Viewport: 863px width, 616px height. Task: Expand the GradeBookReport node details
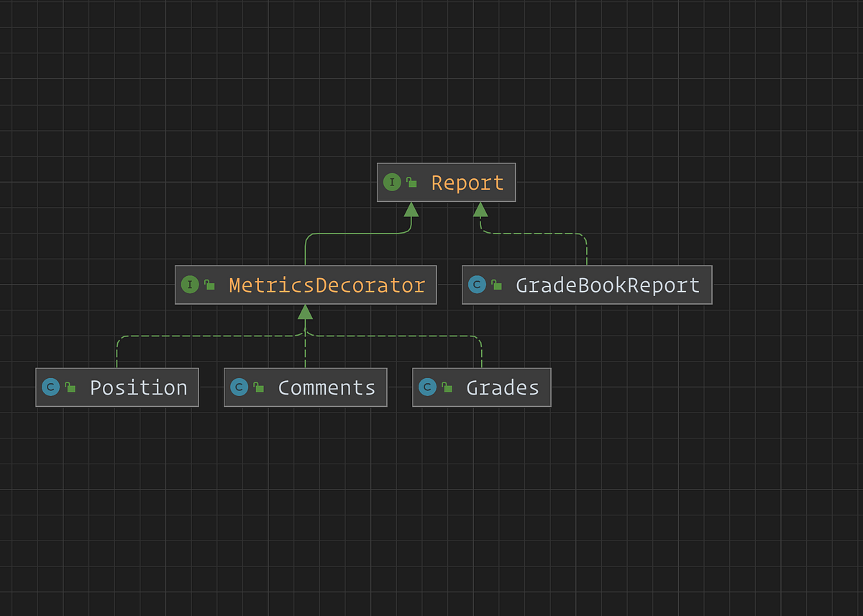[x=608, y=285]
